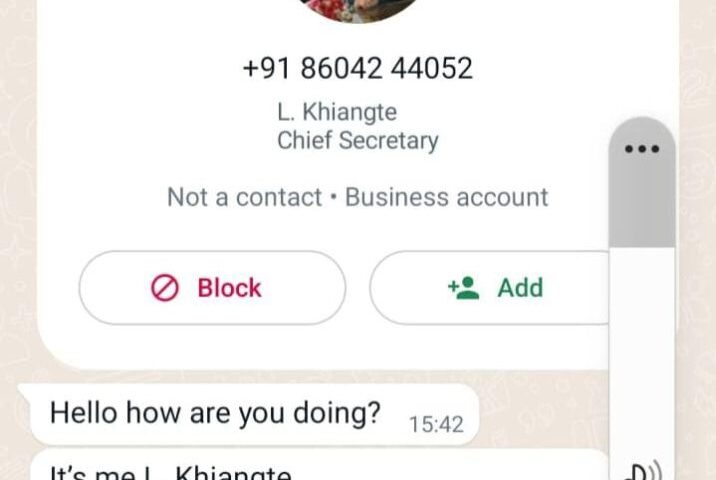
Task: Click the dot separator before Business account
Action: point(333,198)
